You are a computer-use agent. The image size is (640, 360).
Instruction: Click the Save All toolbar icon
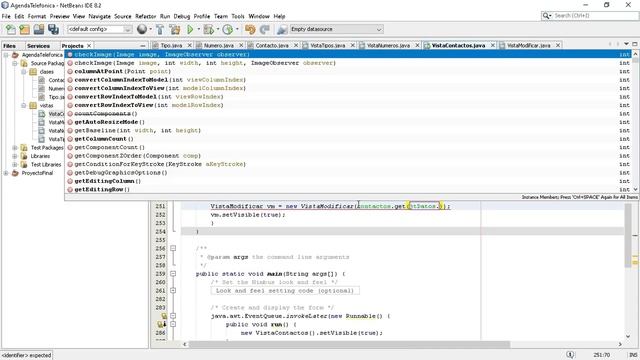pyautogui.click(x=53, y=29)
